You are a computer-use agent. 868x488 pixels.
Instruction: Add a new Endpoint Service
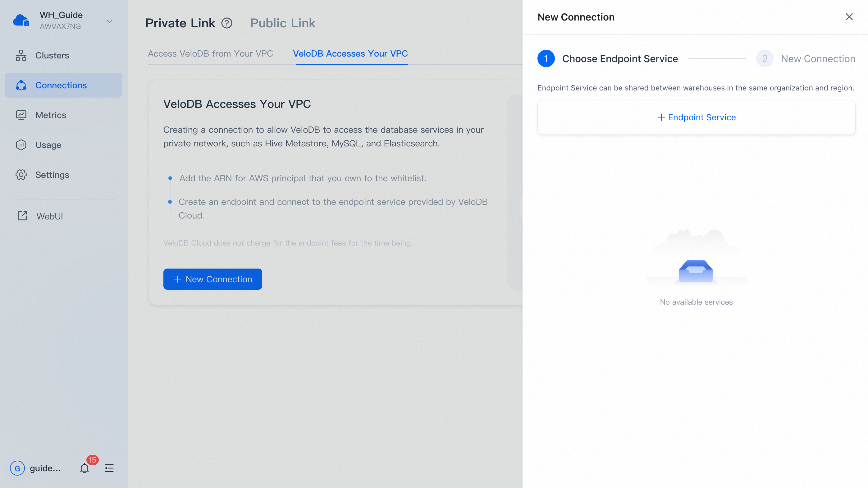click(x=696, y=117)
